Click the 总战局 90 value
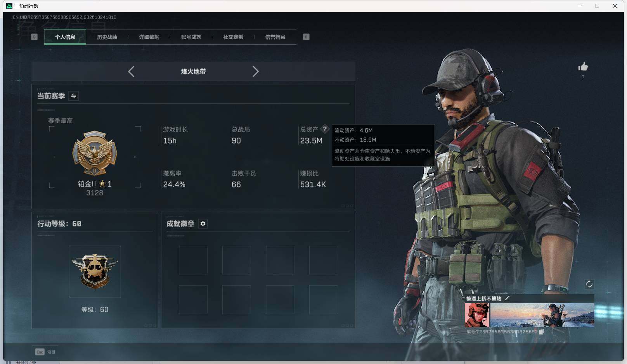The image size is (627, 364). (x=236, y=141)
